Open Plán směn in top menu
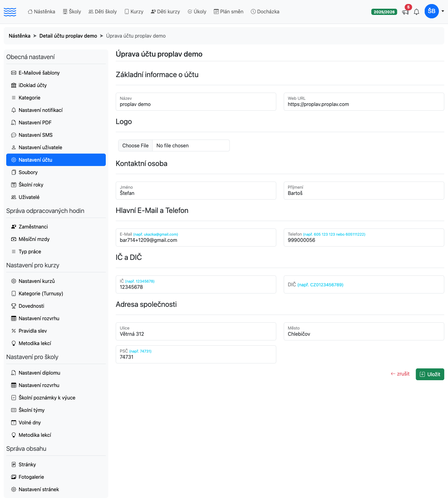This screenshot has height=503, width=448. point(229,12)
